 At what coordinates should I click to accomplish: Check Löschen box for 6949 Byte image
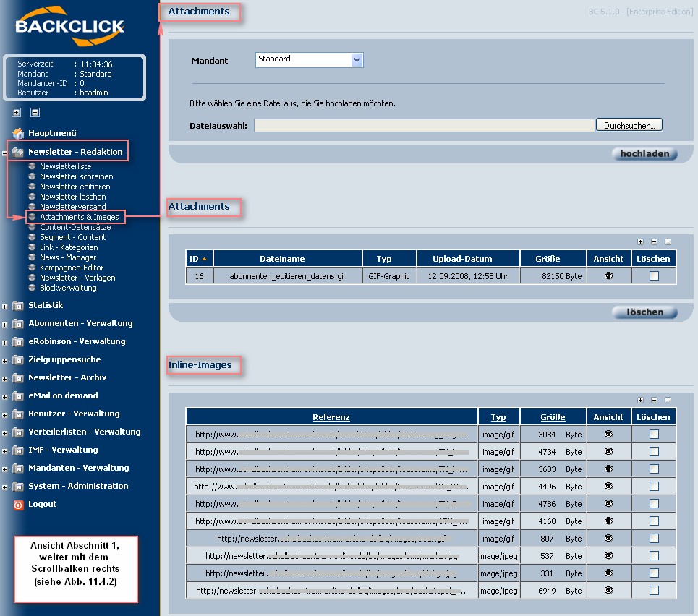654,591
